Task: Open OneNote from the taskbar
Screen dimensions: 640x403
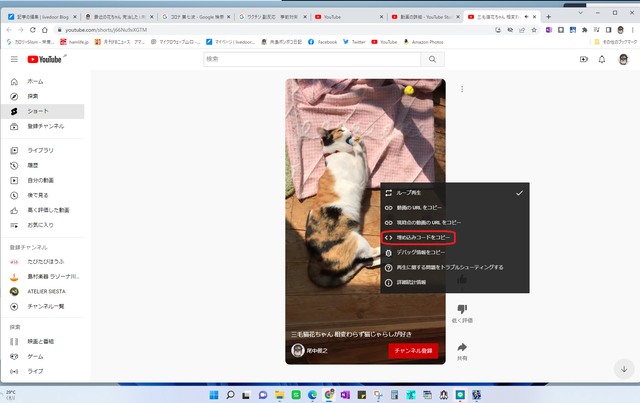Action: point(345,395)
